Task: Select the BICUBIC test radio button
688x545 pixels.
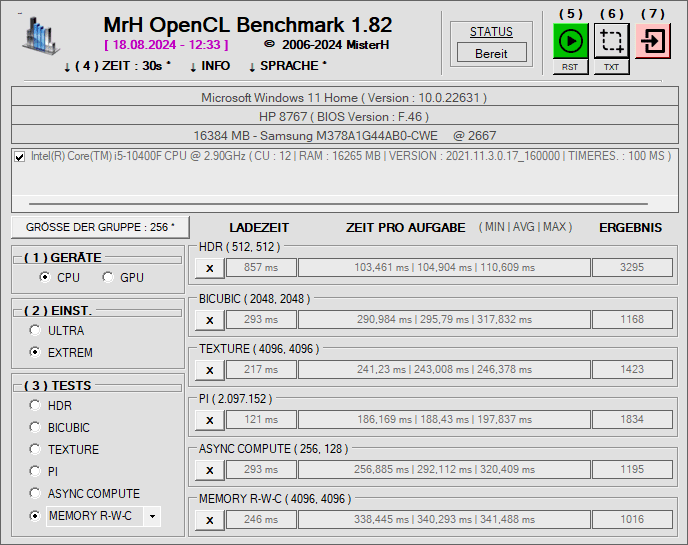Action: pos(35,427)
